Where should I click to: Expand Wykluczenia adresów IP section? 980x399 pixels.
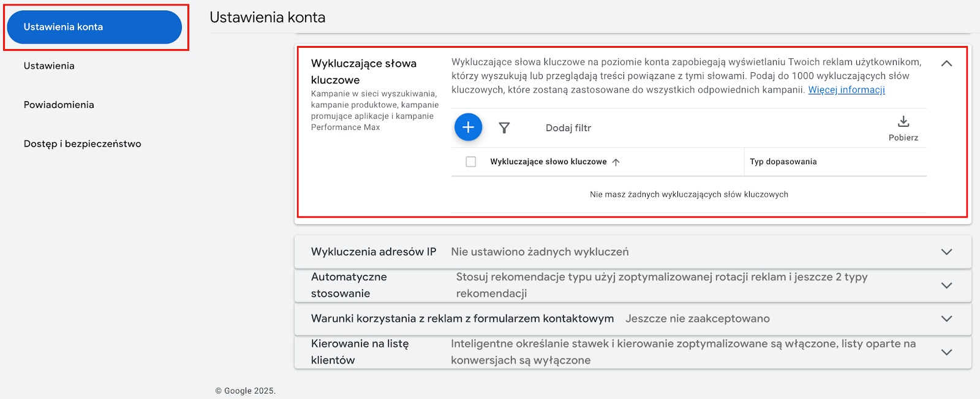946,252
